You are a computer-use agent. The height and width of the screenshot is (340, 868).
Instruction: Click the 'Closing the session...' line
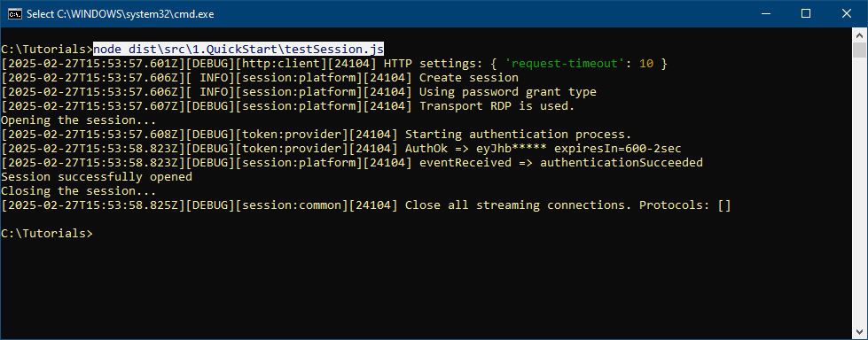[79, 190]
